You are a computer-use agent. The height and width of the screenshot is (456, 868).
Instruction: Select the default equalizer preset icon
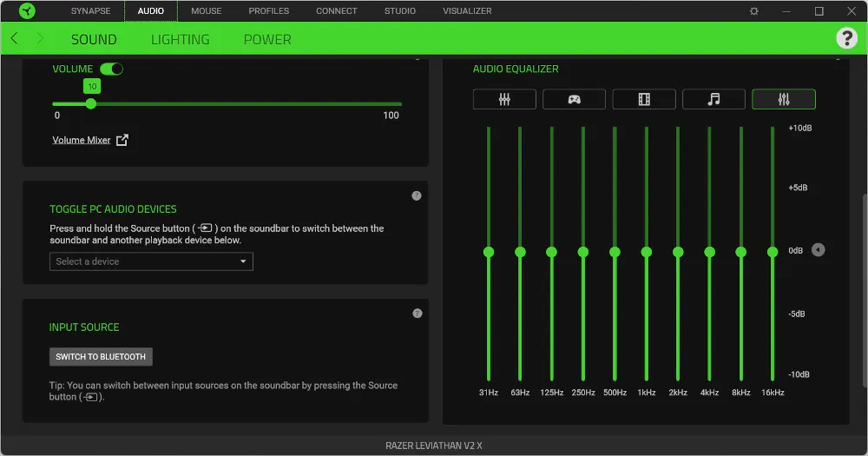(504, 99)
